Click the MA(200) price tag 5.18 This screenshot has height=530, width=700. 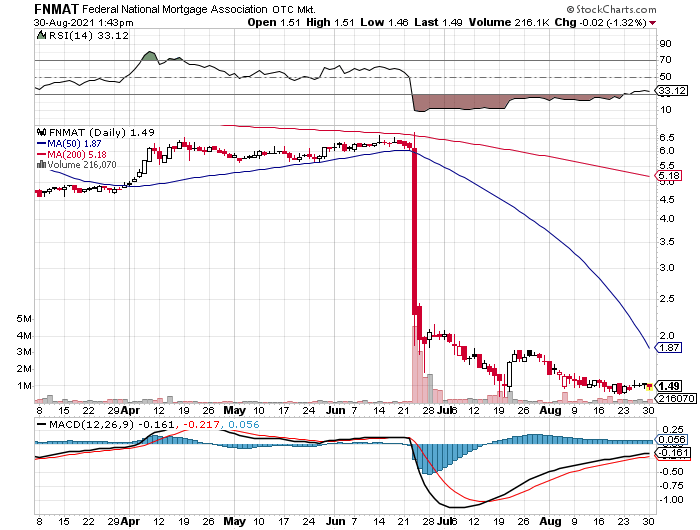[x=668, y=175]
